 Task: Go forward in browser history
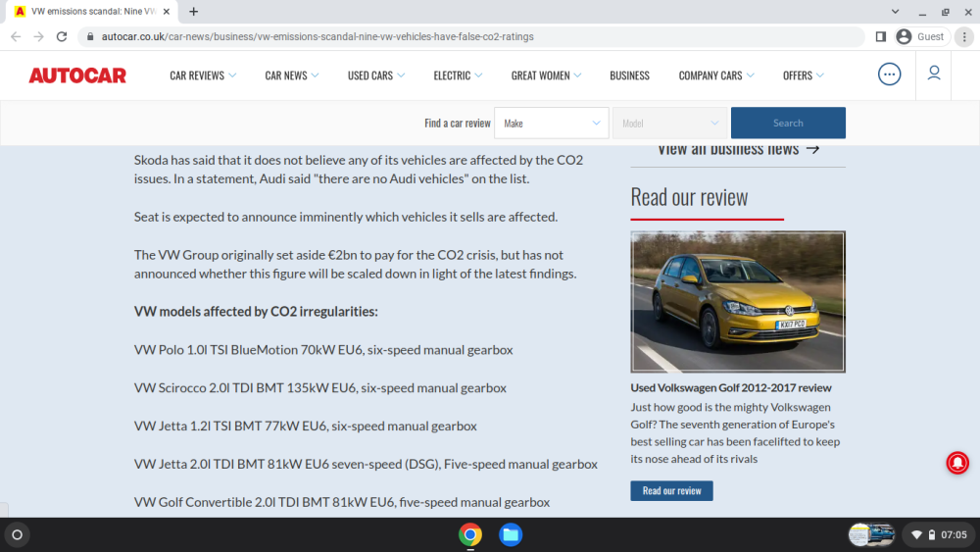(x=39, y=37)
